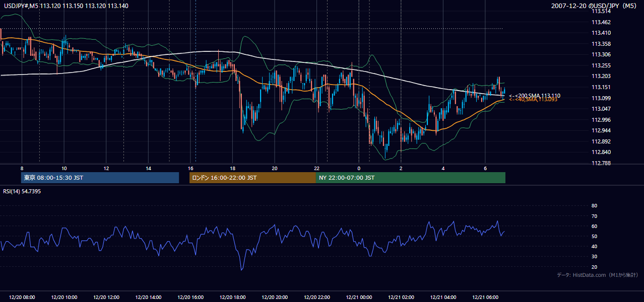Click RSI scale level 50
644x302 pixels.
click(594, 236)
